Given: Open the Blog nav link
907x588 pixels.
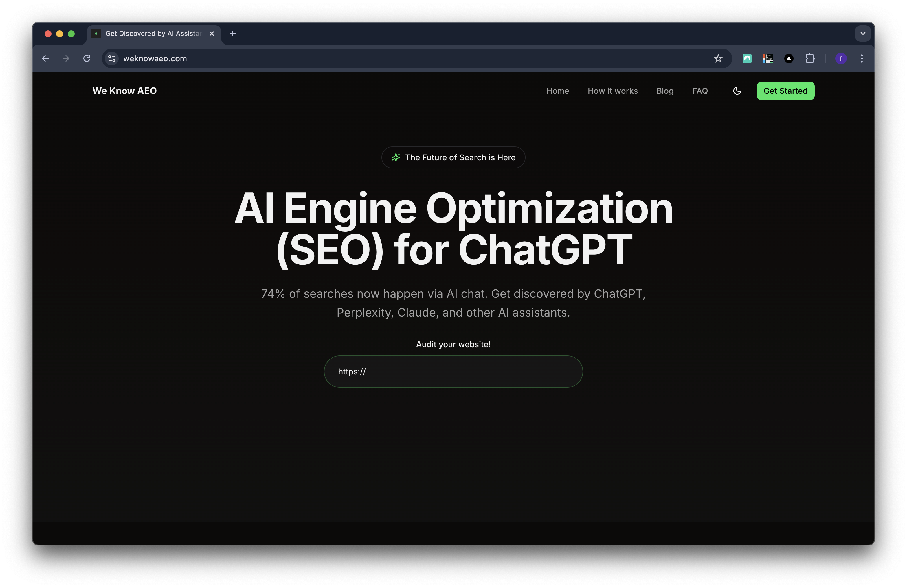Looking at the screenshot, I should click(665, 91).
